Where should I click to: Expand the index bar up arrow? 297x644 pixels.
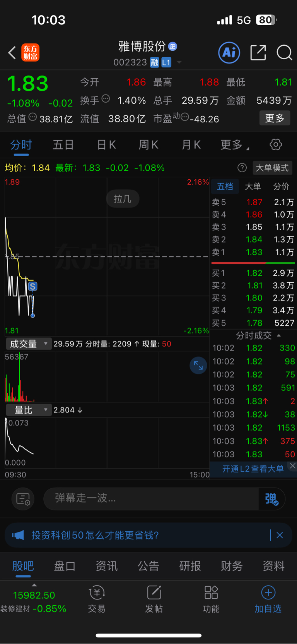point(34,585)
